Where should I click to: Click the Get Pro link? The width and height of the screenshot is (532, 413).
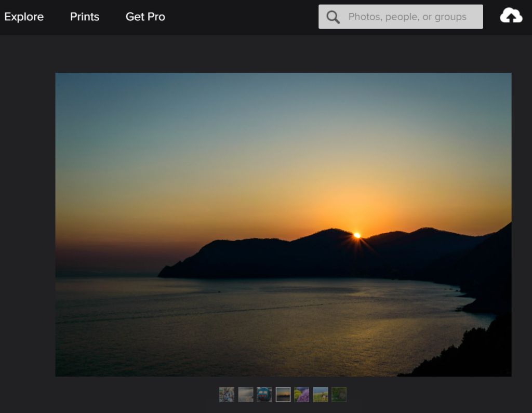coord(145,17)
